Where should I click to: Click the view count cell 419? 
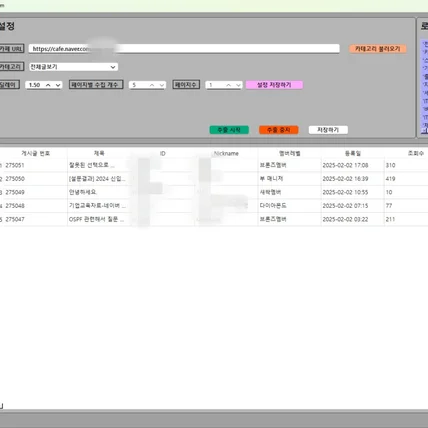(406, 179)
